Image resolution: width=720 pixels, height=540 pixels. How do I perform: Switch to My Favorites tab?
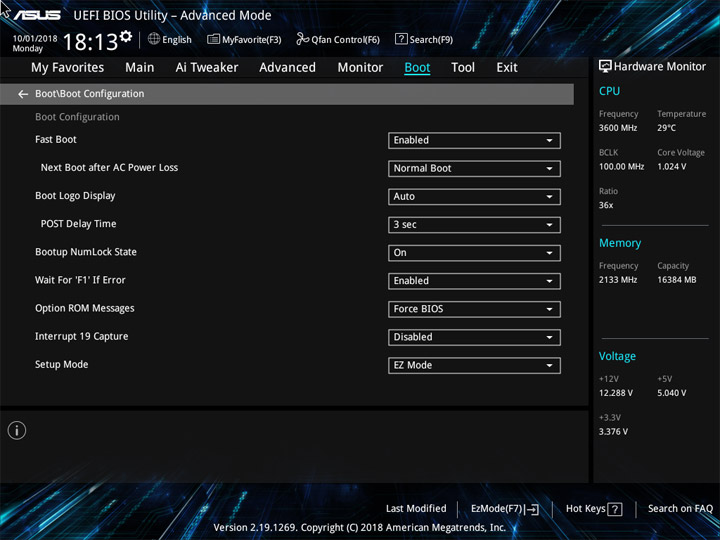(x=68, y=68)
